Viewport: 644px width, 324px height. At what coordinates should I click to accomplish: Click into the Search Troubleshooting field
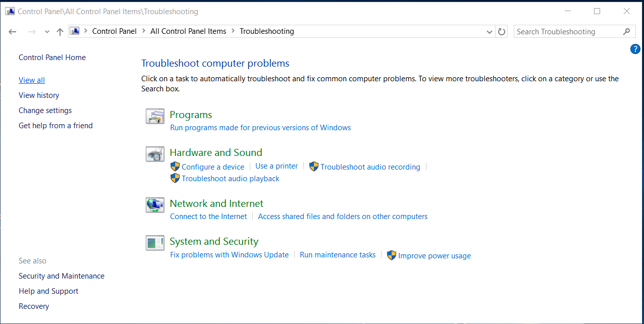(565, 32)
